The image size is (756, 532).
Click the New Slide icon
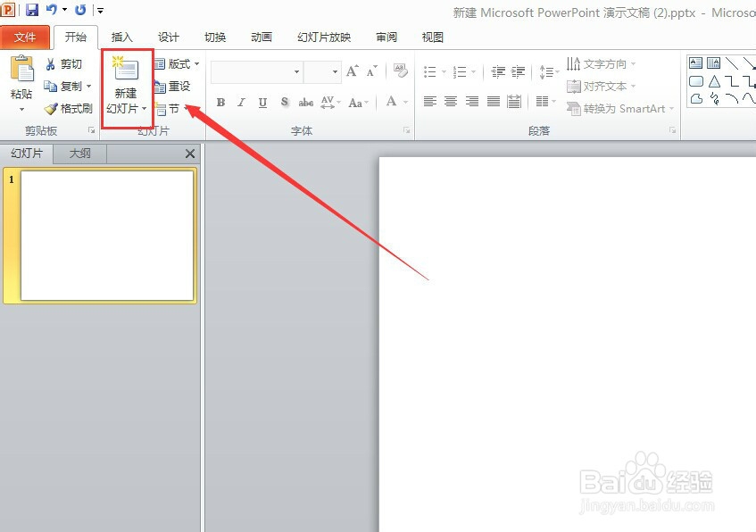point(125,69)
